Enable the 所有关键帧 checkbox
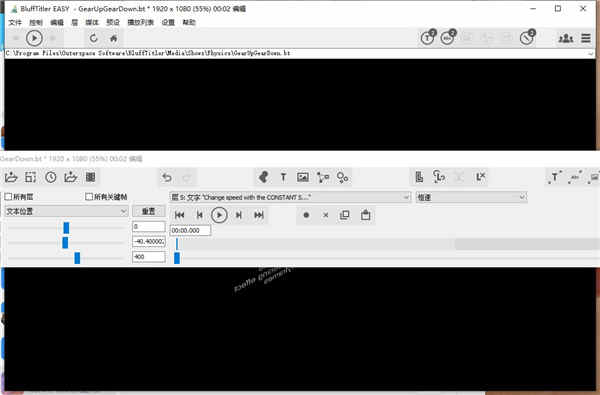Viewport: 600px width, 395px height. 89,196
